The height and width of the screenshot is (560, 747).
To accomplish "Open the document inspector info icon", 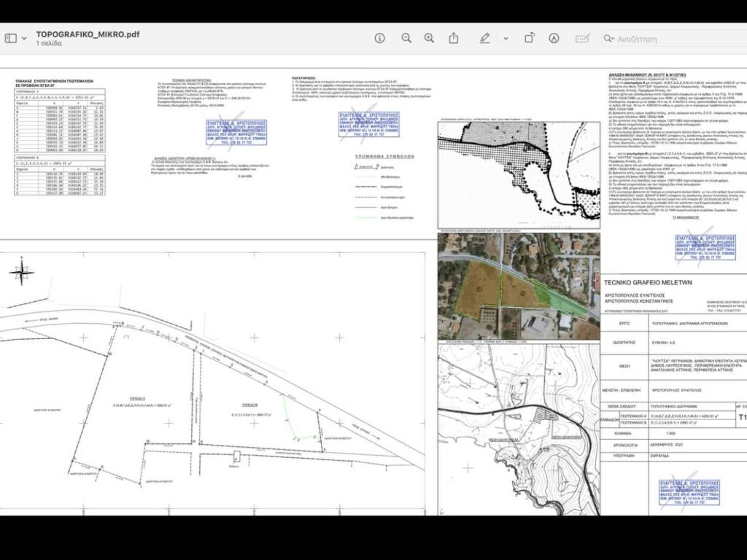I will pyautogui.click(x=379, y=38).
